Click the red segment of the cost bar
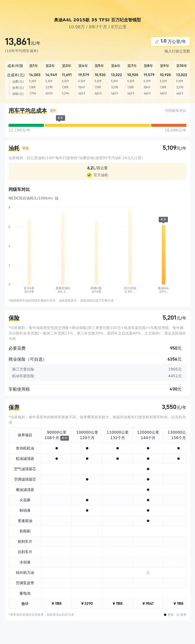This screenshot has width=195, height=644. click(168, 125)
